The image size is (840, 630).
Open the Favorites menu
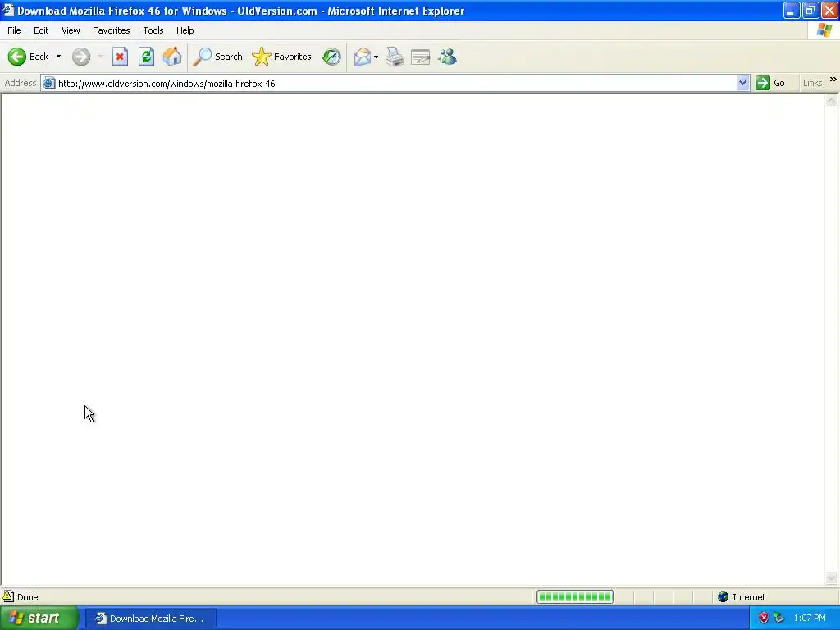click(112, 30)
